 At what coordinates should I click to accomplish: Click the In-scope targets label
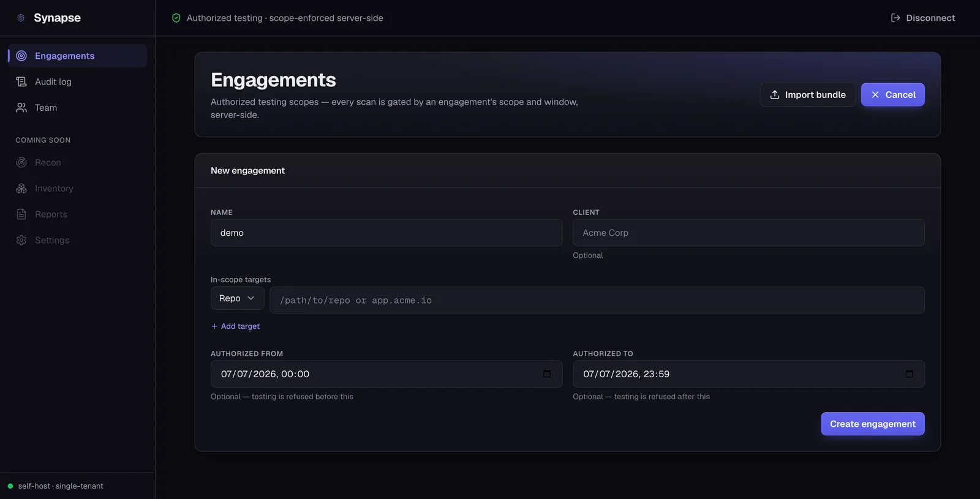(x=241, y=279)
